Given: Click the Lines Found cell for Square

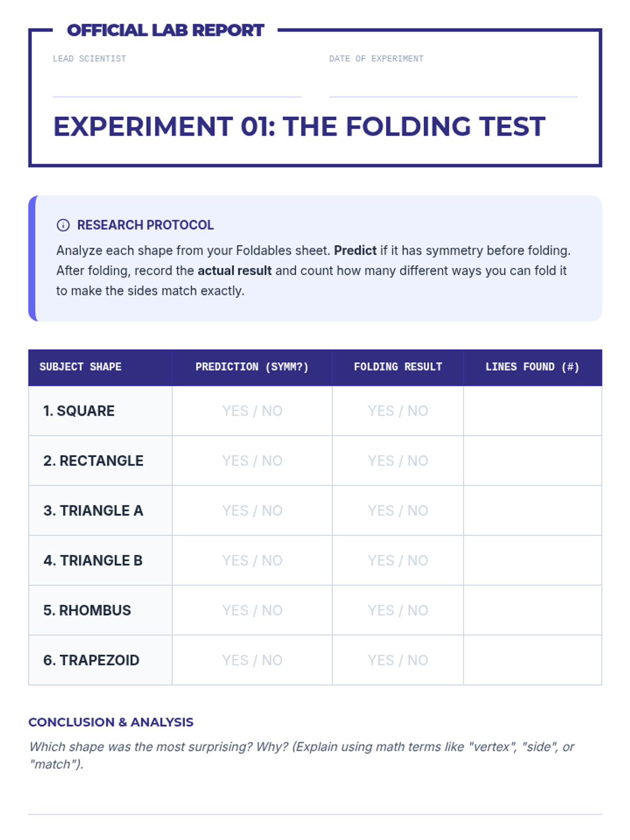Looking at the screenshot, I should coord(532,411).
